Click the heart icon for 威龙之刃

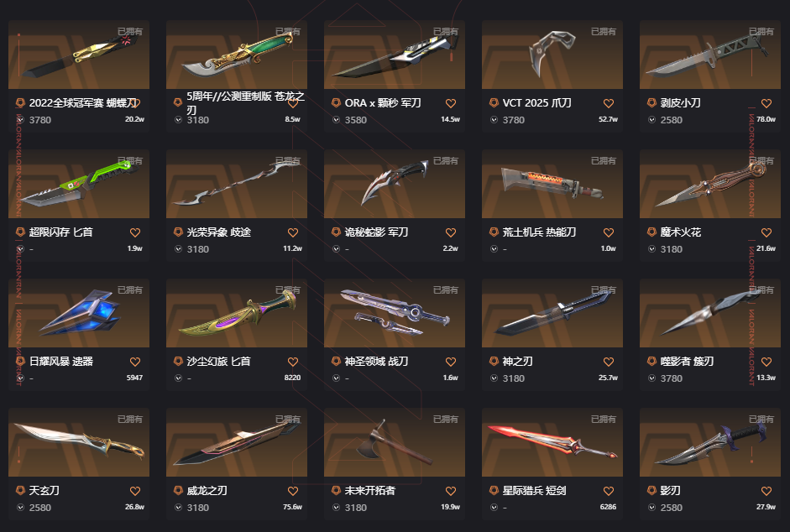(293, 491)
